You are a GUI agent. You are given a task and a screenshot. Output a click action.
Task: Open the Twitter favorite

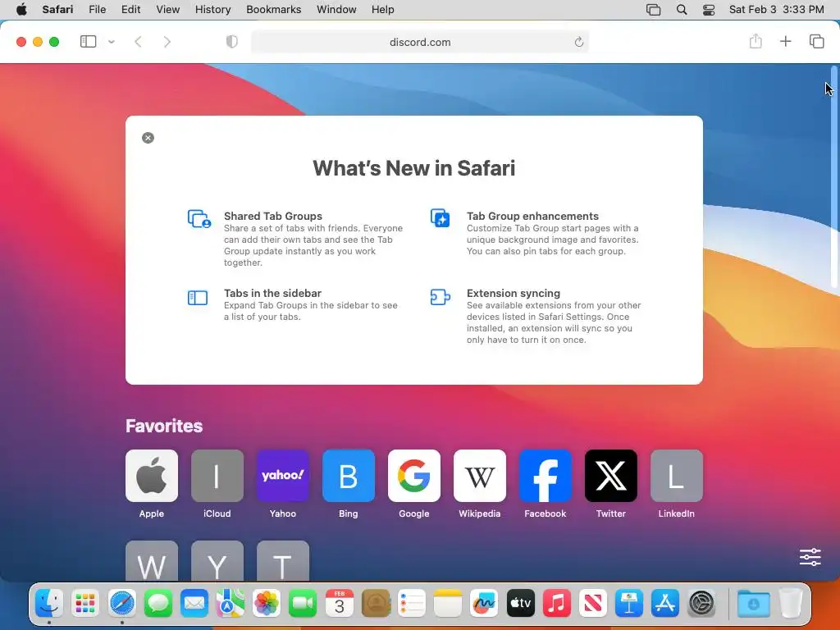(x=610, y=476)
